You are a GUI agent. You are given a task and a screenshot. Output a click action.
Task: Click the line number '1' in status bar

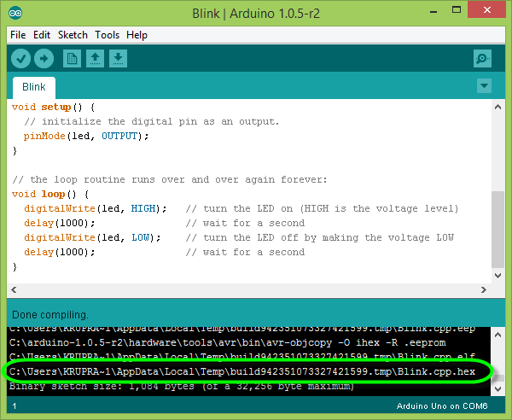click(15, 406)
